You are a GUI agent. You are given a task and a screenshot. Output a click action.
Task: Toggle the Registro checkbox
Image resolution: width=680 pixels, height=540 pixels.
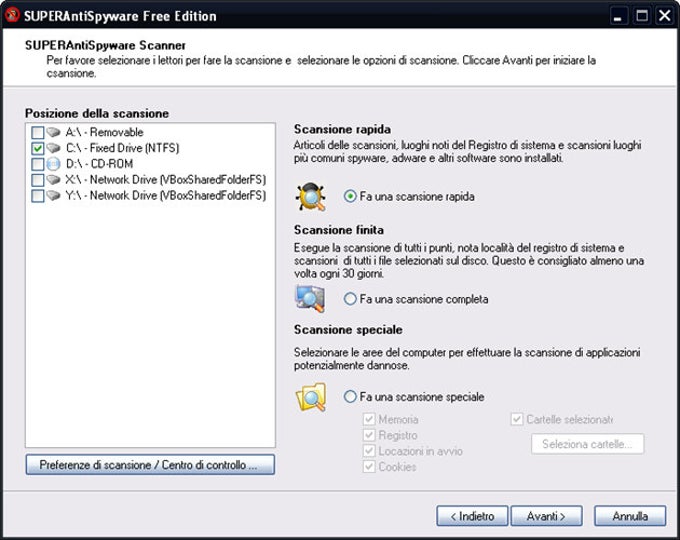pos(369,435)
